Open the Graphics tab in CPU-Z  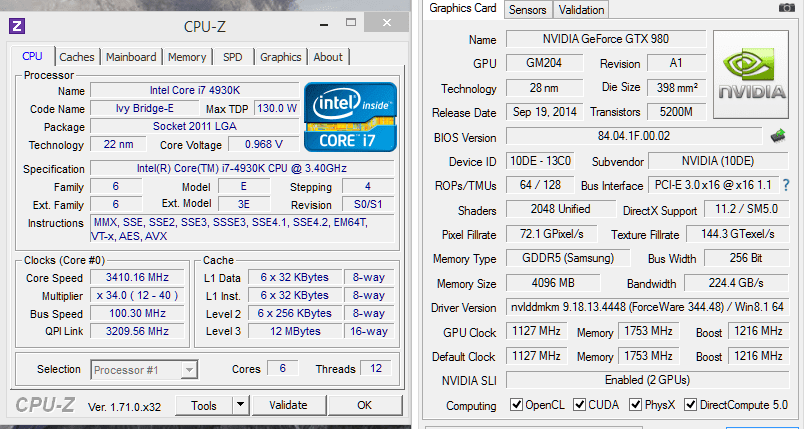click(280, 57)
